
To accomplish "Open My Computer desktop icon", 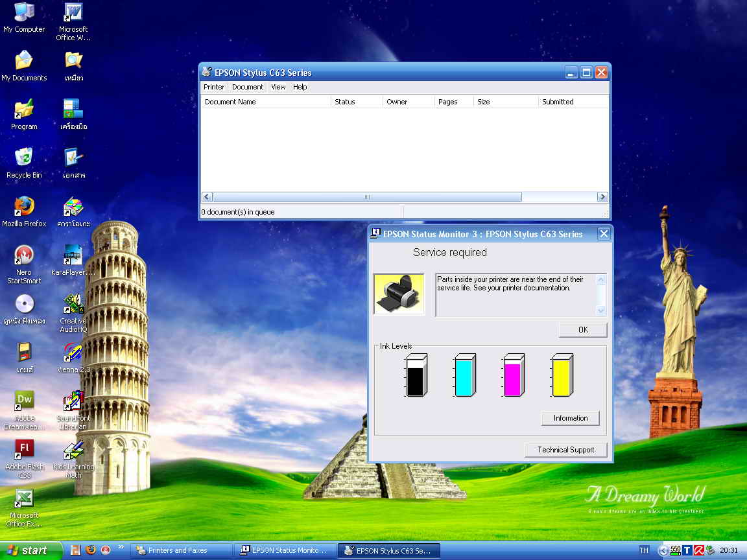I will [24, 18].
